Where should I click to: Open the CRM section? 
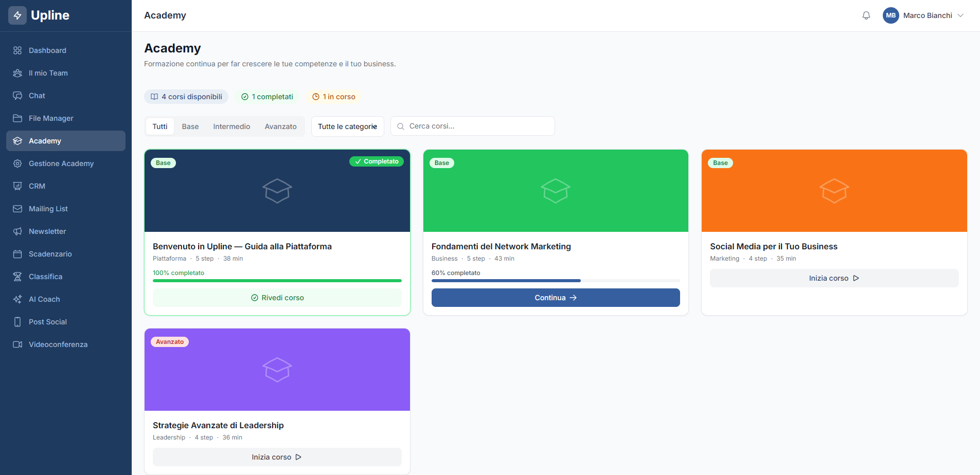pyautogui.click(x=36, y=186)
